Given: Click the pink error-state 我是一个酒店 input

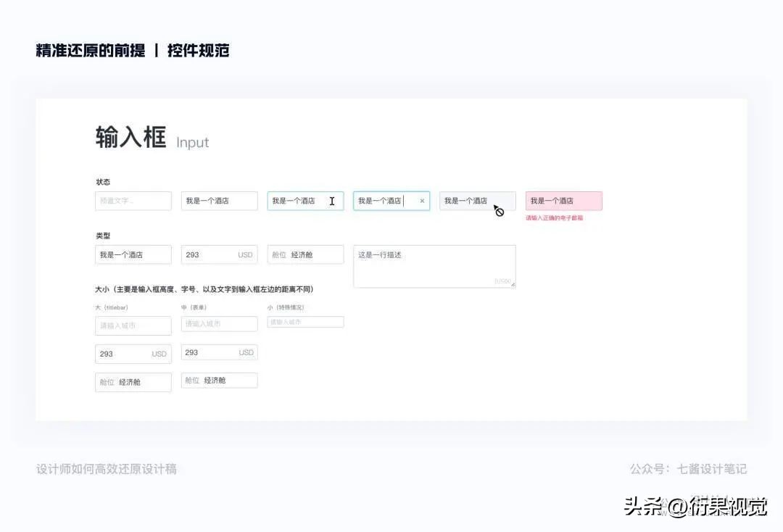Looking at the screenshot, I should tap(564, 201).
